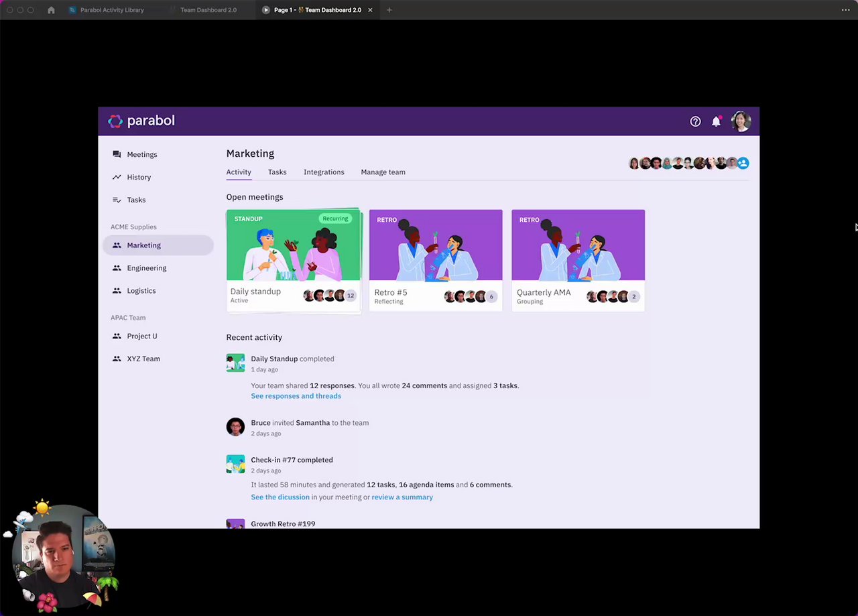Click the Marketing team group icon

[117, 245]
